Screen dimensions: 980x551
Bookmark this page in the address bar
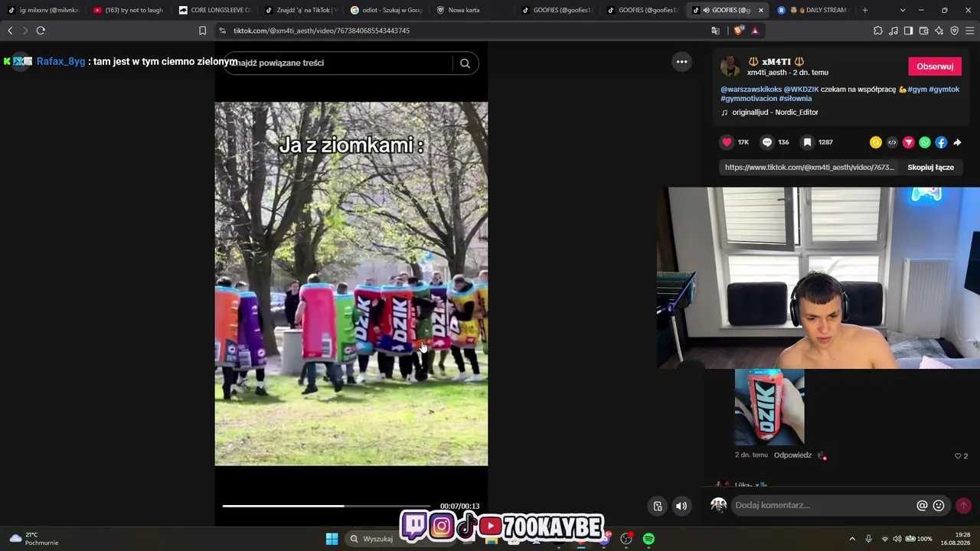pos(202,31)
